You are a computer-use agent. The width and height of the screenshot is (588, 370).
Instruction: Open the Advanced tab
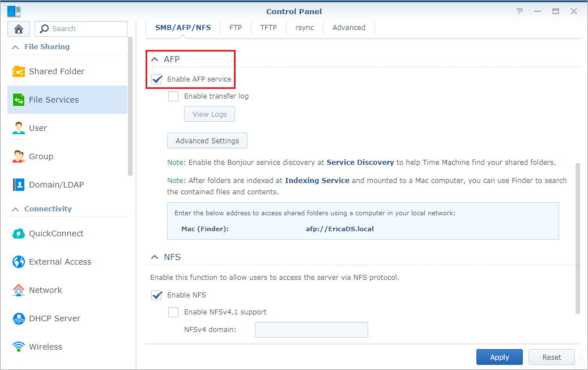[x=349, y=28]
